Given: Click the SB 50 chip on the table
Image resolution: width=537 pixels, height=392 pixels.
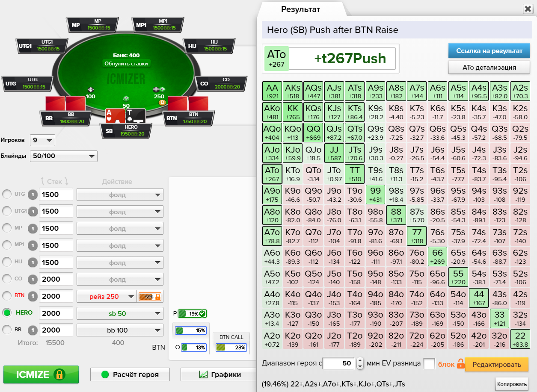Looking at the screenshot, I should (126, 98).
